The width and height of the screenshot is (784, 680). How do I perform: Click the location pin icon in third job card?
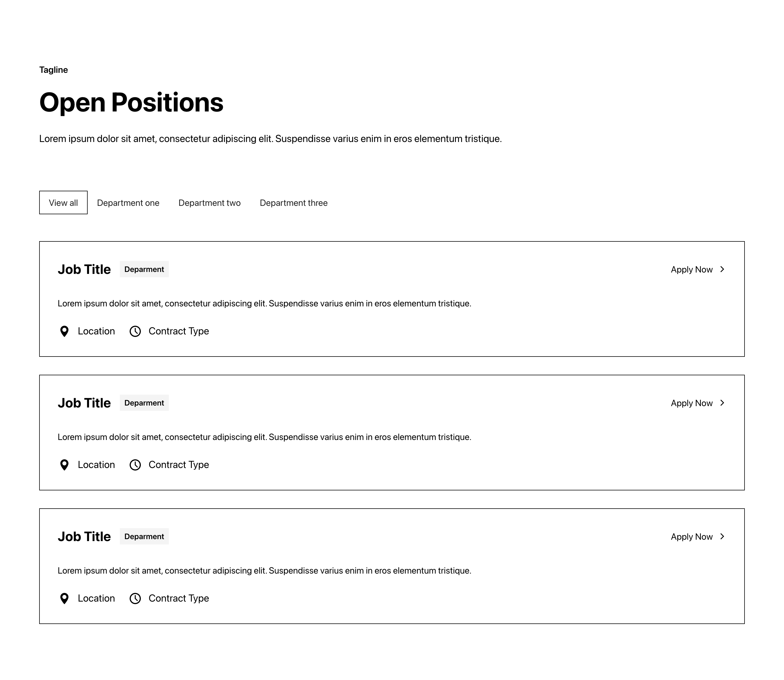tap(64, 599)
